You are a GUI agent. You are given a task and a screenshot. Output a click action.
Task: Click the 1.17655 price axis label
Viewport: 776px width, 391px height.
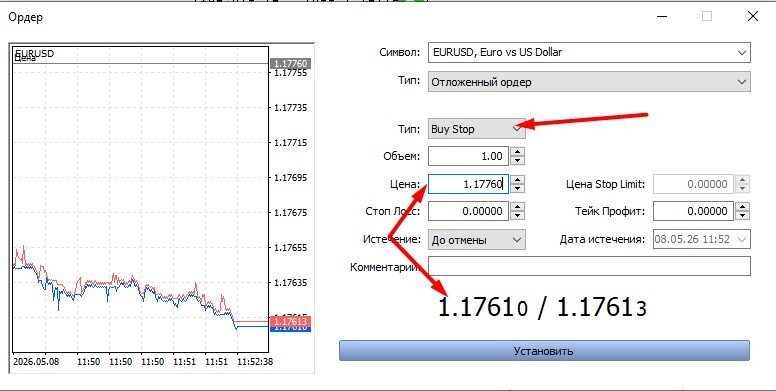[291, 247]
